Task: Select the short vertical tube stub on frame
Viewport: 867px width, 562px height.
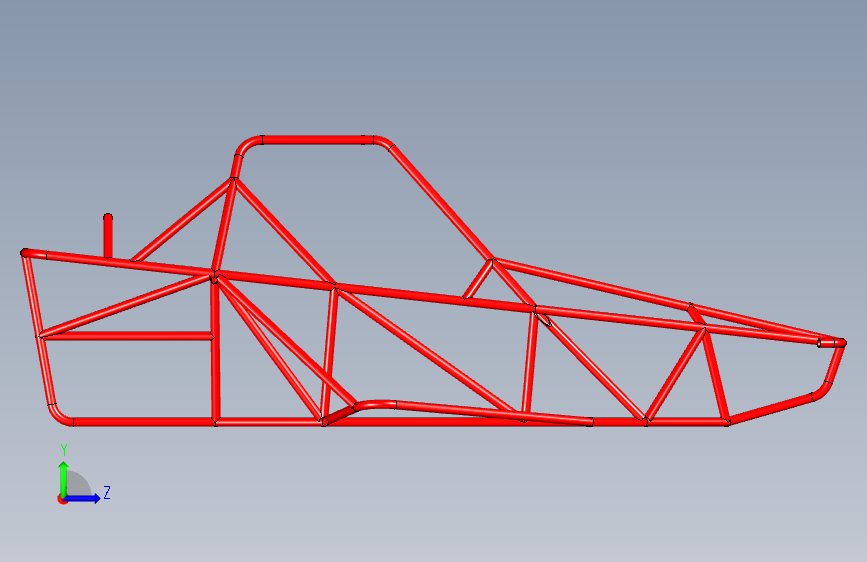Action: point(108,236)
